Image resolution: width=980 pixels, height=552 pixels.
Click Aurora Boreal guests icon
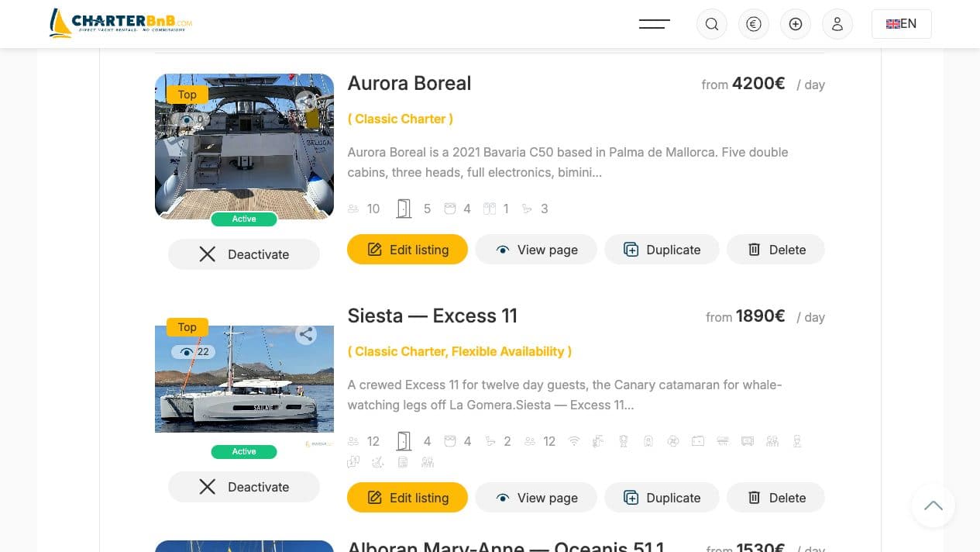coord(353,209)
